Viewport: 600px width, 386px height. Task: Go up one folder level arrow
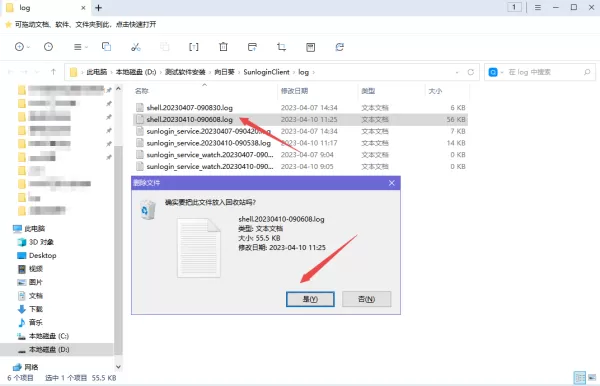tap(54, 72)
